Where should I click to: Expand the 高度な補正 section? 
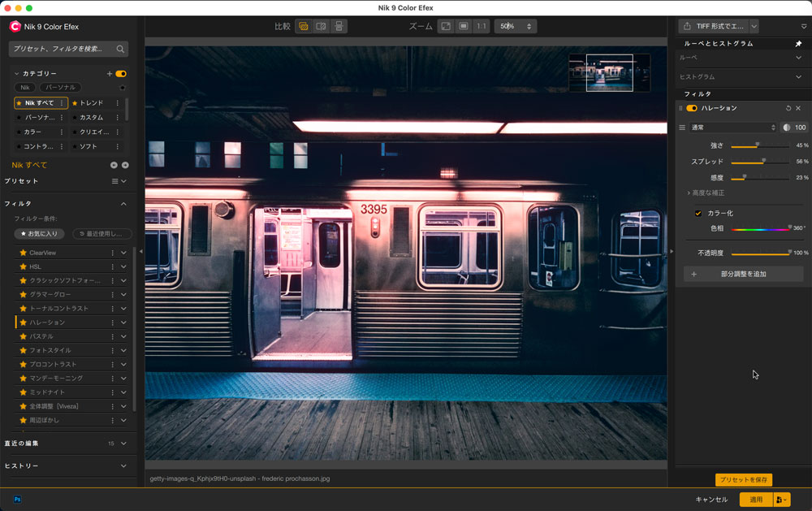point(706,193)
